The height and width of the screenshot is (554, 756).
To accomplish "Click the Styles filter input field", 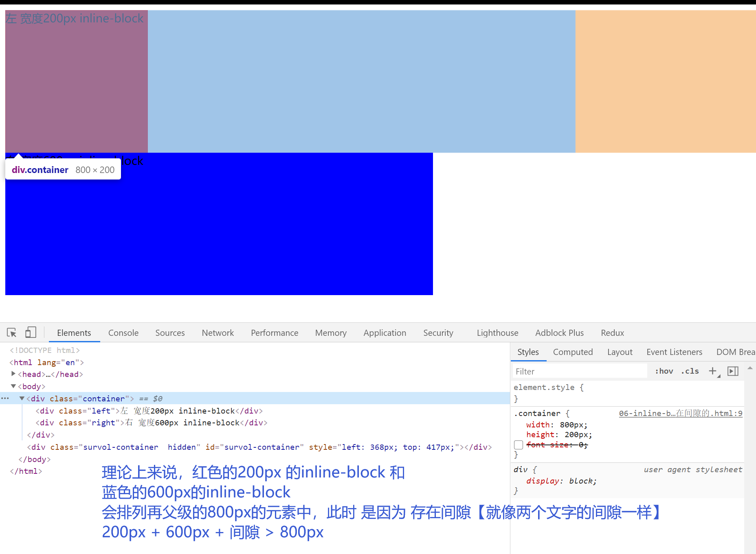I will coord(578,371).
